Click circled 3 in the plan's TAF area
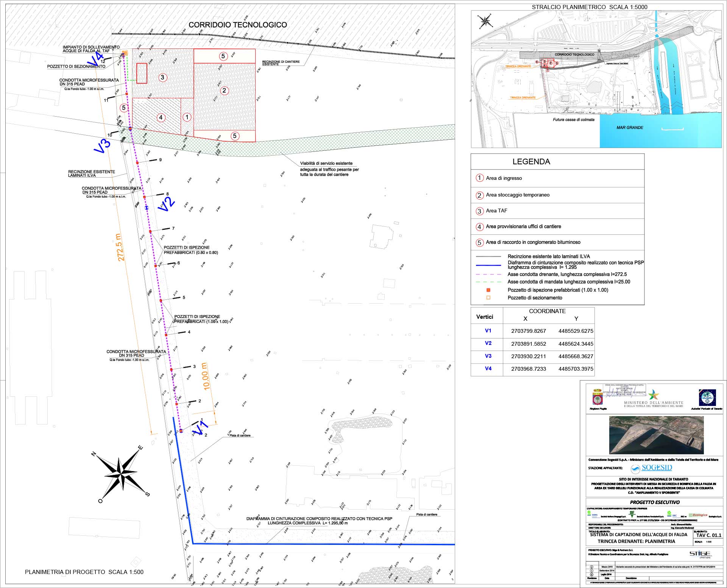The height and width of the screenshot is (588, 727). (162, 78)
